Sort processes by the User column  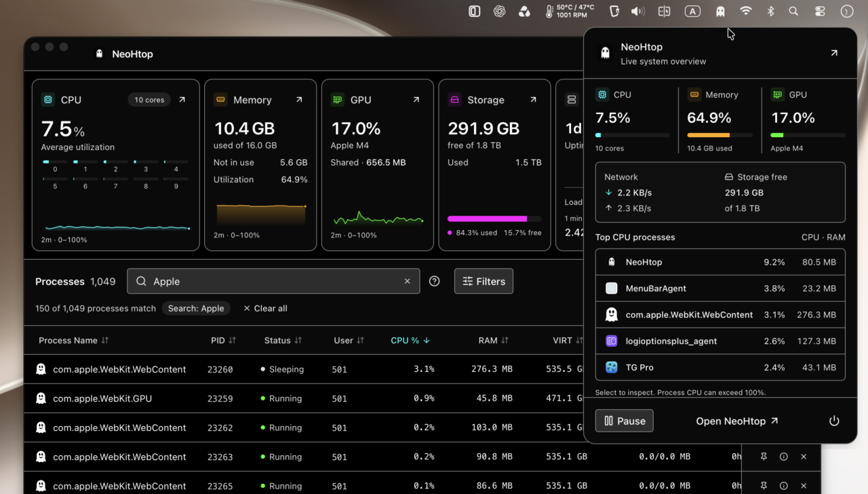pos(350,340)
